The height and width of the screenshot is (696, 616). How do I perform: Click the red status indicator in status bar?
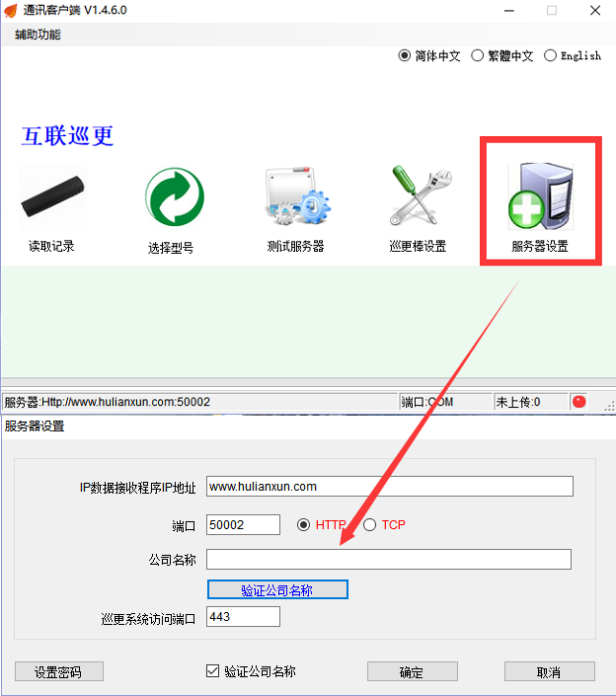(x=578, y=402)
